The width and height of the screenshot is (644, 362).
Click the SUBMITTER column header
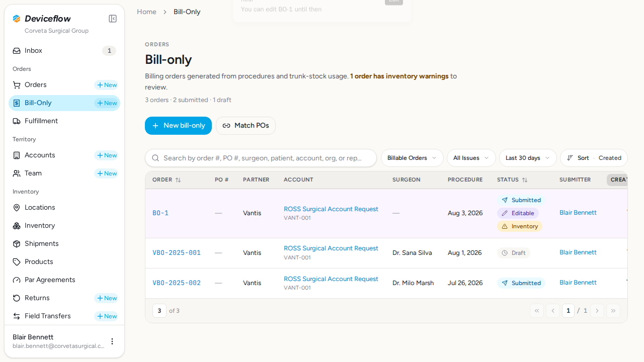[575, 180]
